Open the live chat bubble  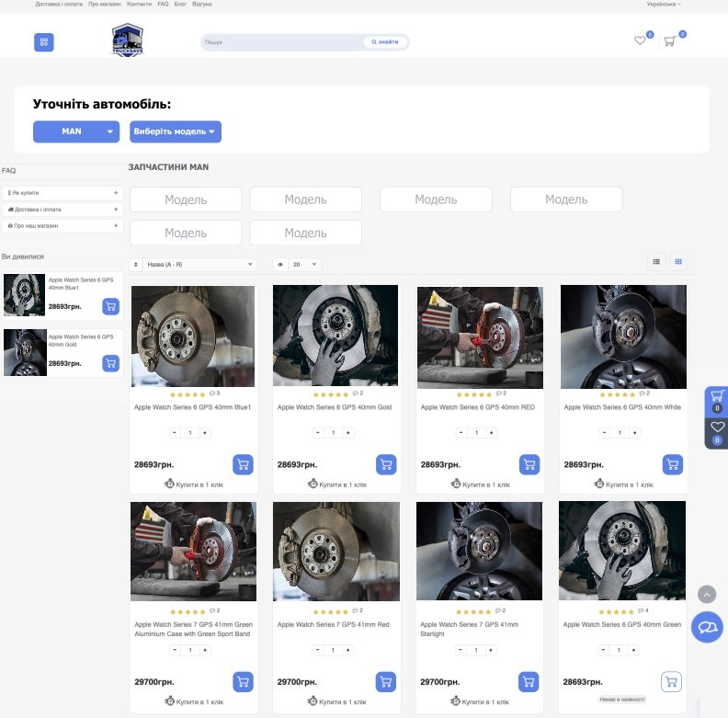(707, 627)
